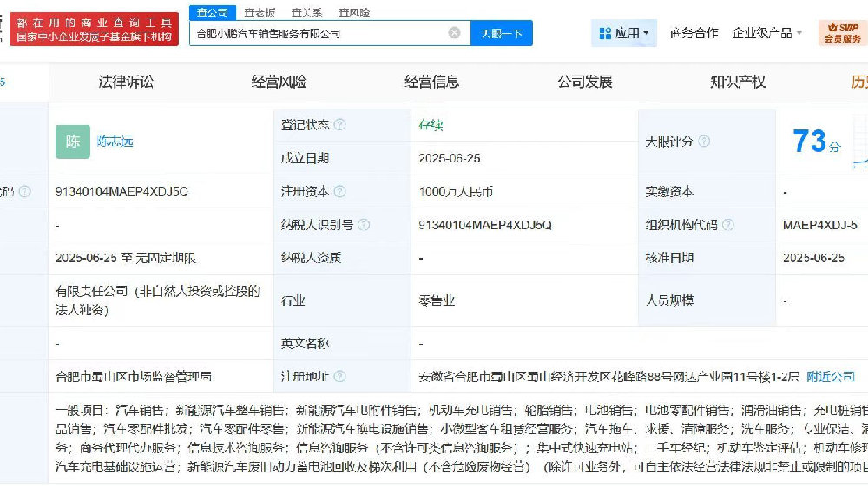Expand the 企业级产品 dropdown
The image size is (868, 488).
(766, 33)
